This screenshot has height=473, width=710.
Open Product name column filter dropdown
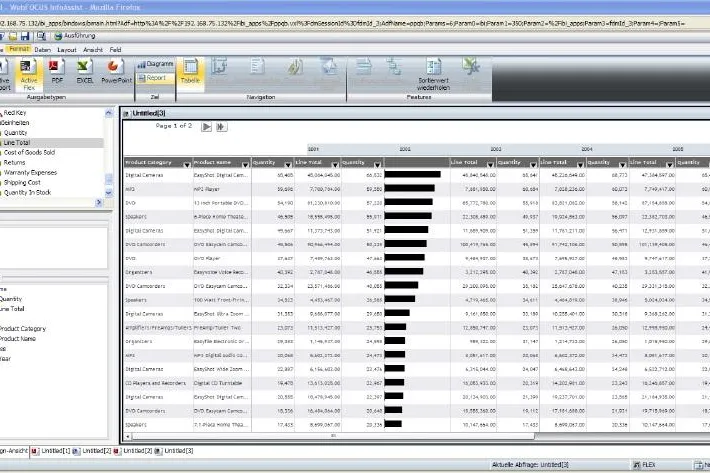point(245,165)
